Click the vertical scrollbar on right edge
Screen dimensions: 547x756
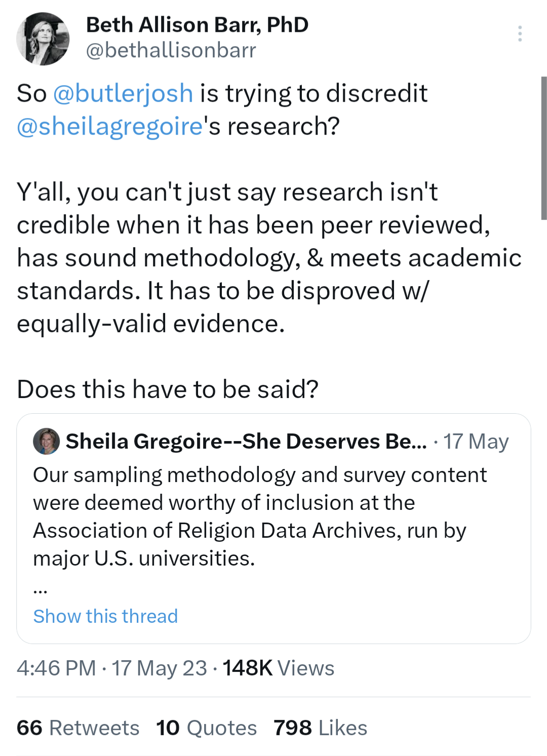point(543,148)
